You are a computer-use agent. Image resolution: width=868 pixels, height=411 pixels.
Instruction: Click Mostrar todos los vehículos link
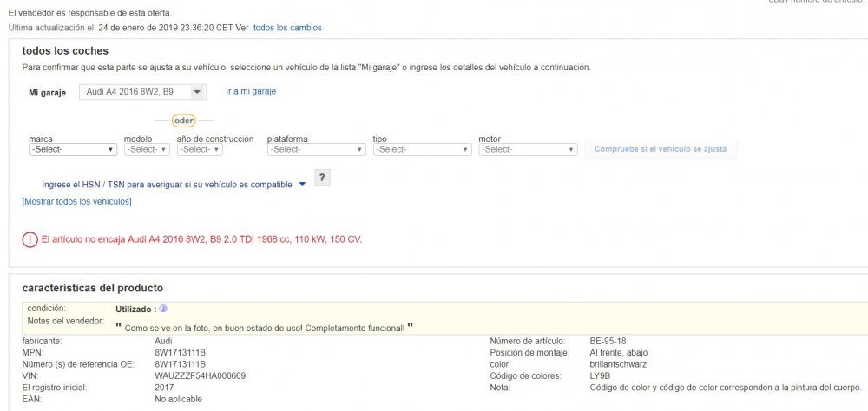click(76, 201)
